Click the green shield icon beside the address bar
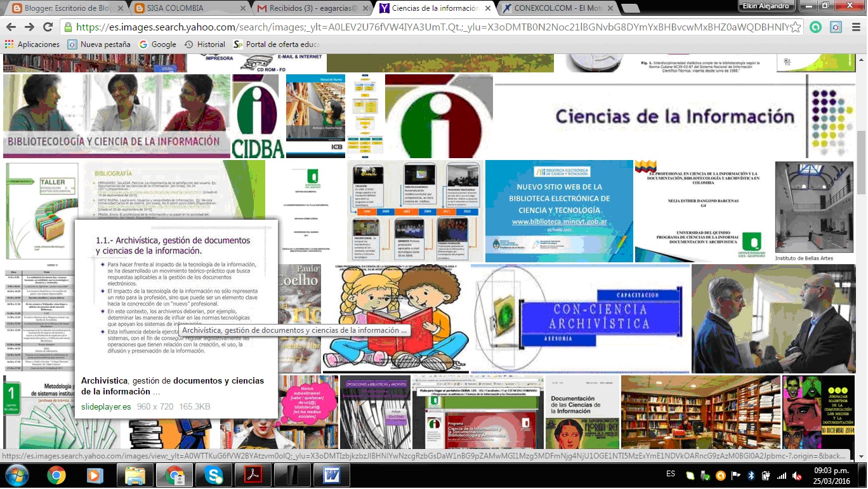The height and width of the screenshot is (489, 868). tap(817, 29)
